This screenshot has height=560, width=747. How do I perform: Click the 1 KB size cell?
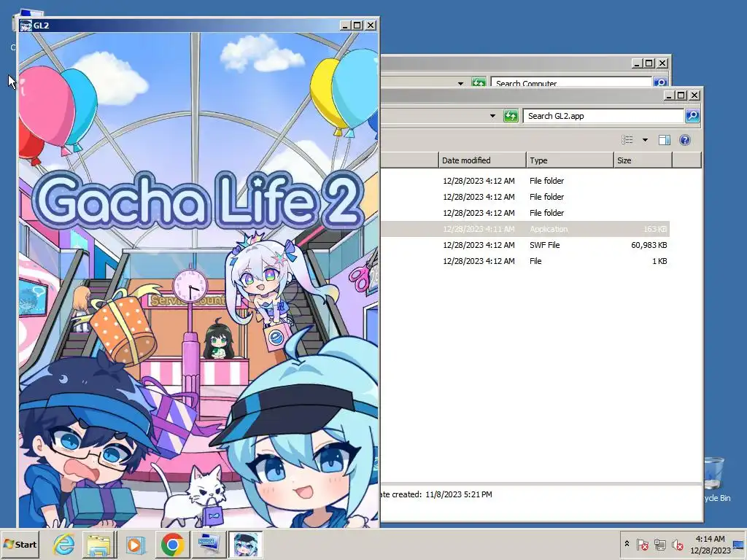click(x=659, y=261)
